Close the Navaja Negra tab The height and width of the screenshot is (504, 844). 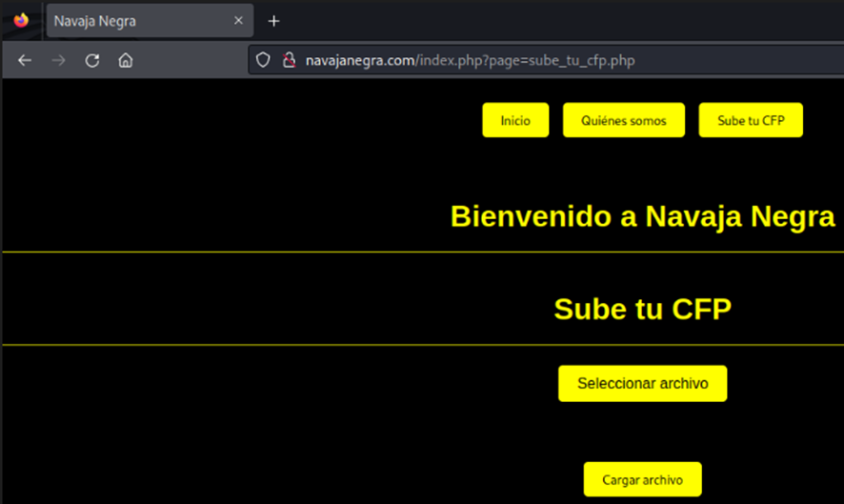coord(238,20)
